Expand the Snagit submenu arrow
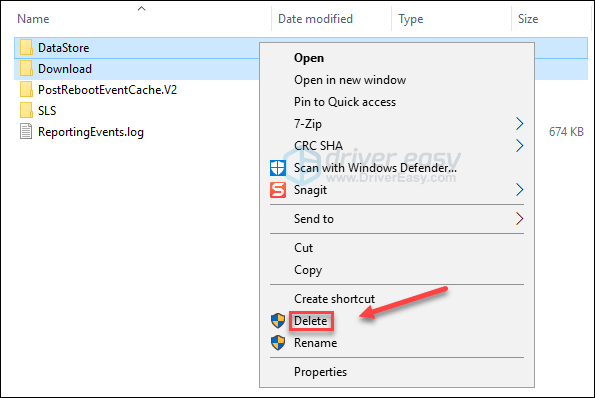Viewport: 595px width, 398px height. tap(519, 190)
